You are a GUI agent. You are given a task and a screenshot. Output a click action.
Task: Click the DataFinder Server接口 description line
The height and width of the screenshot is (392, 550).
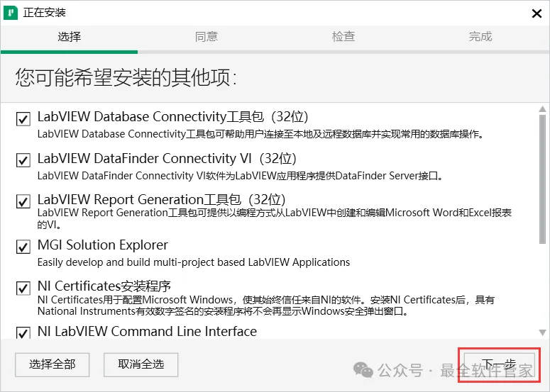240,176
